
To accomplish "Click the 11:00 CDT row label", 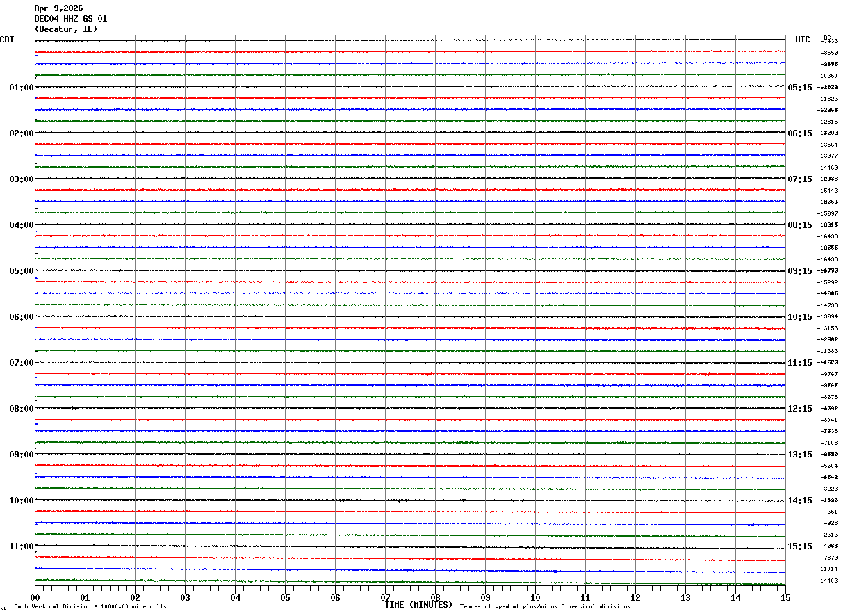I will coord(22,546).
